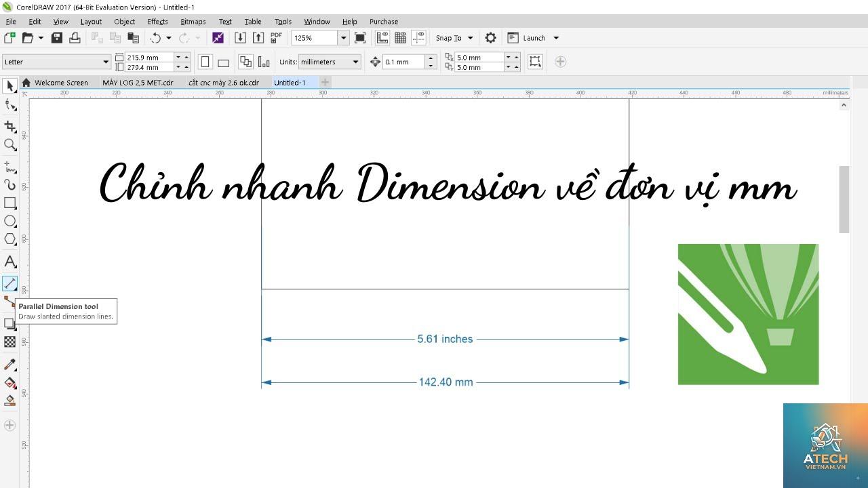Screen dimensions: 868x488
Task: Select the Transparency tool
Action: point(9,342)
